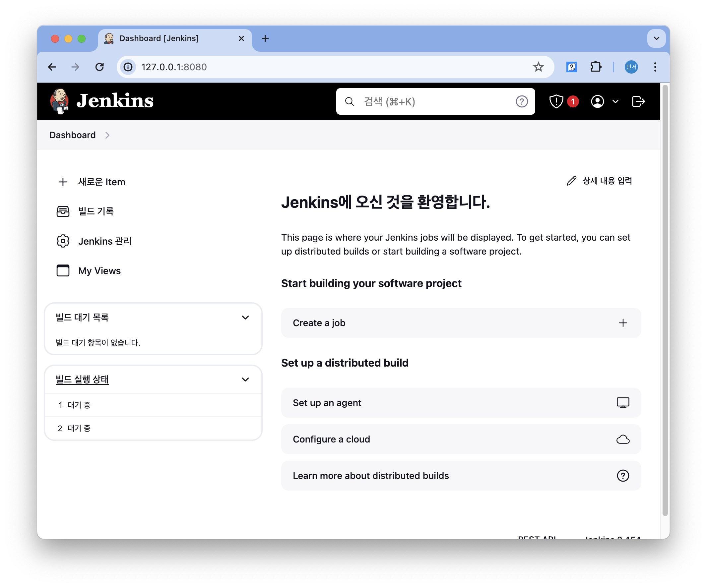707x588 pixels.
Task: Bookmark this page with star icon
Action: click(x=538, y=67)
